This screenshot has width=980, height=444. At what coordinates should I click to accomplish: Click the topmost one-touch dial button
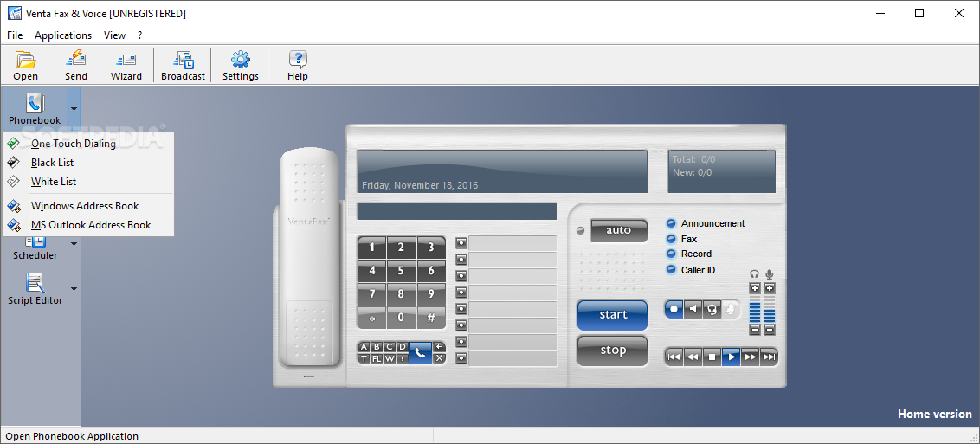[x=461, y=243]
